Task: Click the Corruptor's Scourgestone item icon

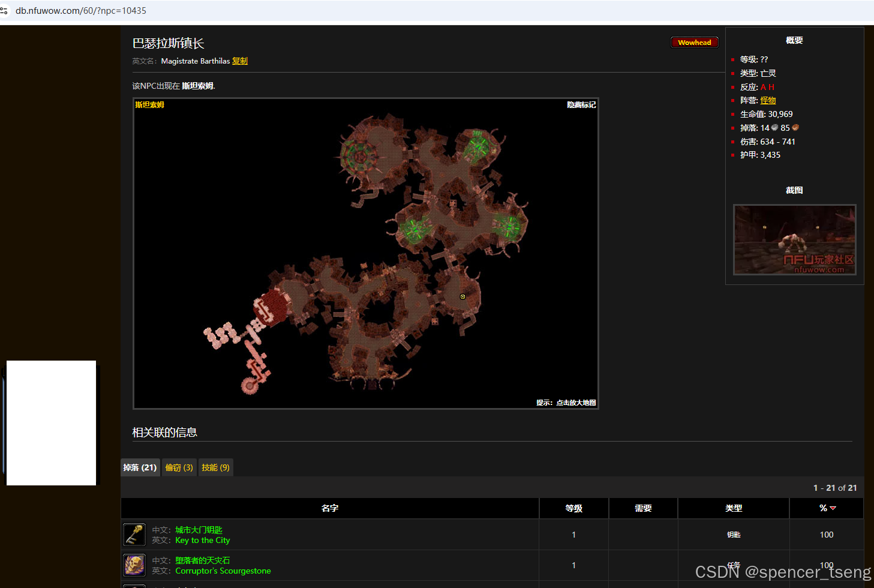Action: [x=134, y=565]
